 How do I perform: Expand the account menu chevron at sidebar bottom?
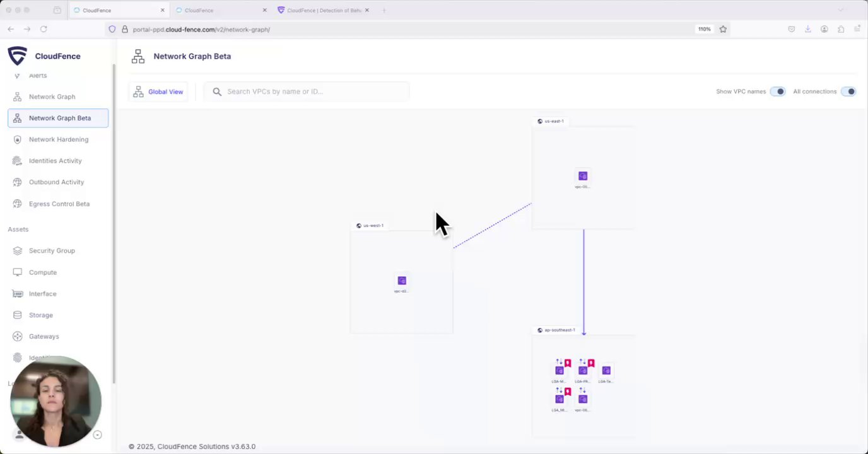pyautogui.click(x=97, y=434)
